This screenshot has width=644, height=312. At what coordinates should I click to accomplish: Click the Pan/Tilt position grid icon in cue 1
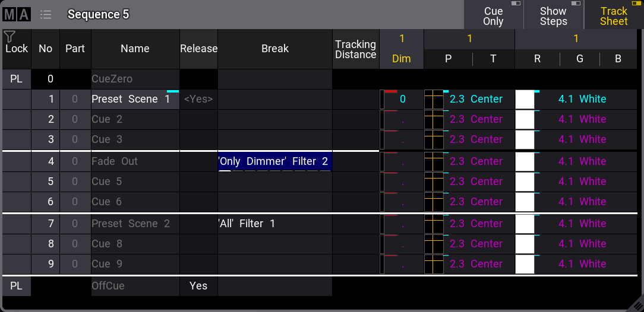click(434, 99)
